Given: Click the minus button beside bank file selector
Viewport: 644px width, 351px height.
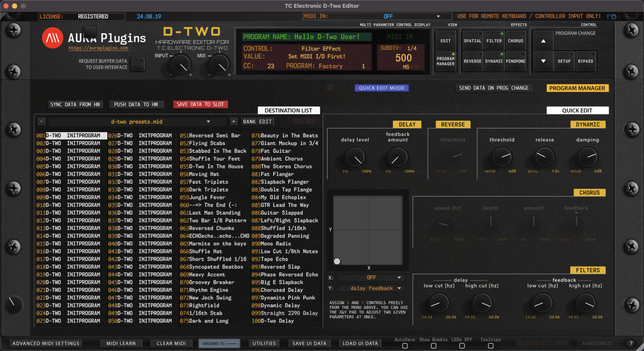Looking at the screenshot, I should 41,121.
